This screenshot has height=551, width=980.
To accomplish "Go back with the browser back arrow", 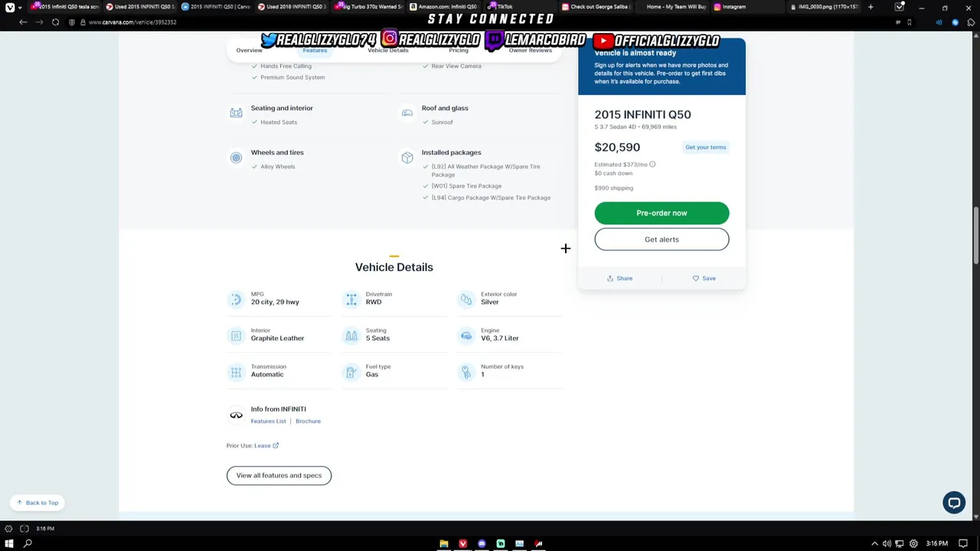I will [23, 22].
